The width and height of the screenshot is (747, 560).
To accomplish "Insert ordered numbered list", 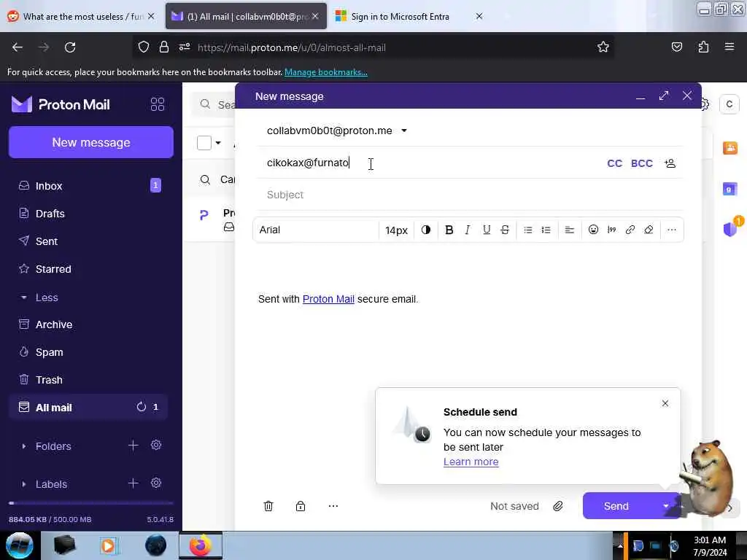I will (546, 230).
